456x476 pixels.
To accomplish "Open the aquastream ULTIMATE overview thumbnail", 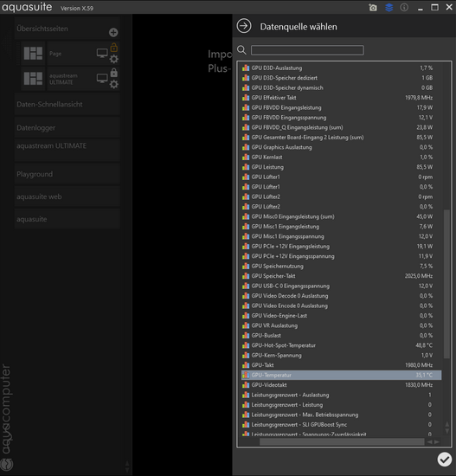I will 33,78.
